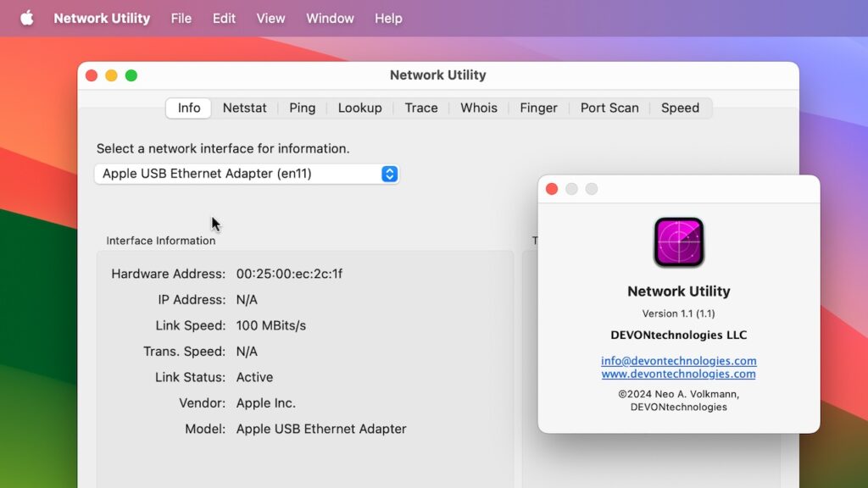Select the Info tab
Screen dimensions: 868x488
pyautogui.click(x=189, y=108)
